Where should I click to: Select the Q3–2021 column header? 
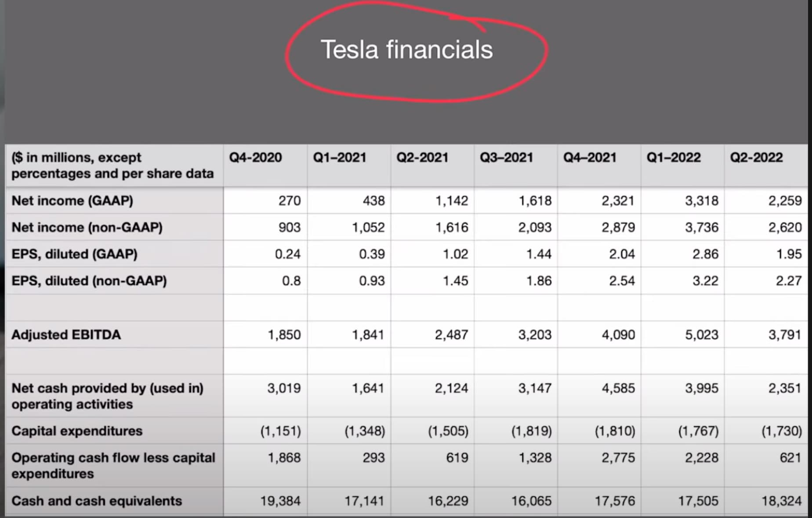click(506, 158)
